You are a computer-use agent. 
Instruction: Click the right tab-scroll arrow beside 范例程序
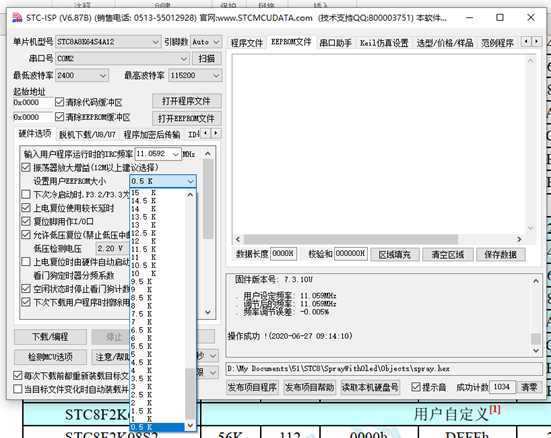(536, 41)
